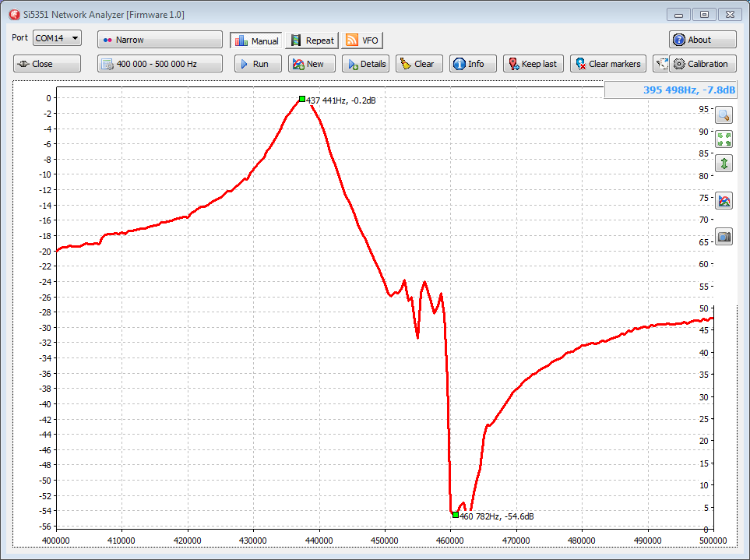
Task: Take a chart snapshot with the camera icon
Action: tap(724, 237)
